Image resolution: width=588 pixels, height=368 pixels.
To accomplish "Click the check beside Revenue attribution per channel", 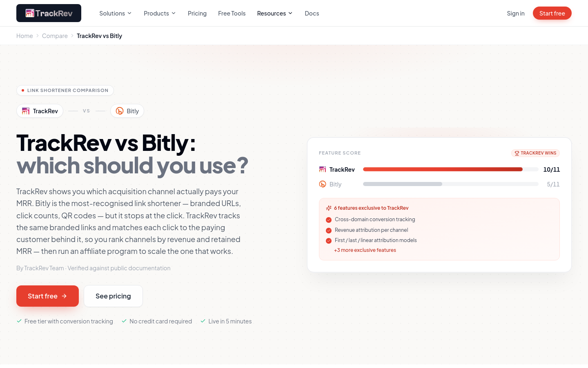I will click(x=329, y=231).
